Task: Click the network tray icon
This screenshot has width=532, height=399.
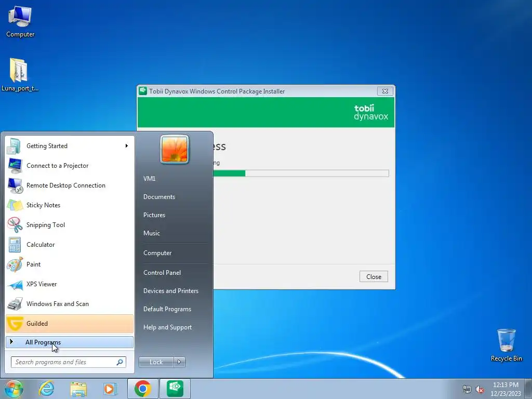Action: (x=467, y=389)
